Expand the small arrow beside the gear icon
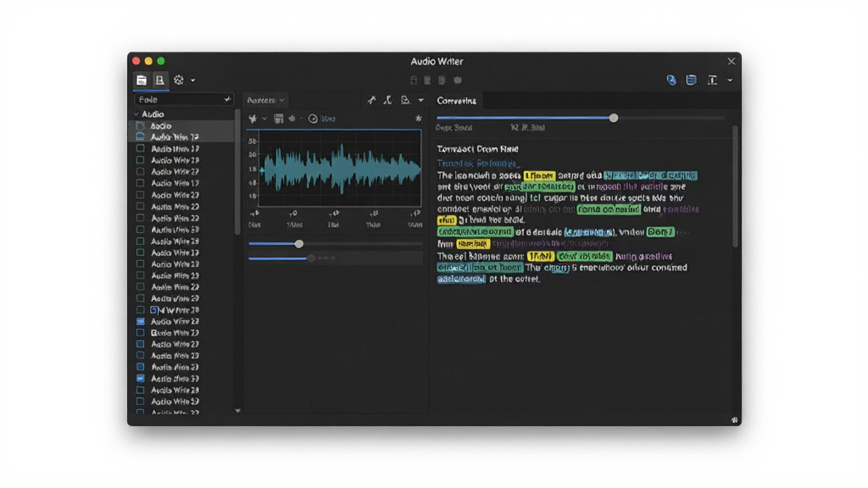The image size is (868, 488). [192, 80]
